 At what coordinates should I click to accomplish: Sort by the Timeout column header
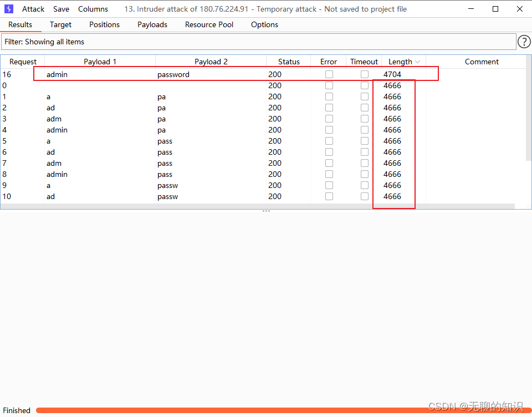364,62
